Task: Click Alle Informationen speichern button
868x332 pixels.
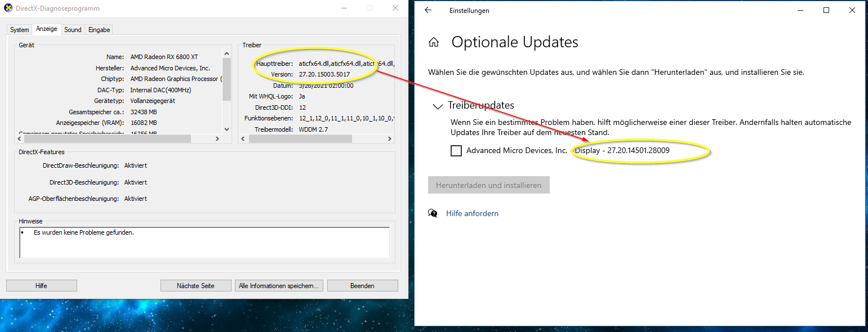Action: pyautogui.click(x=279, y=286)
